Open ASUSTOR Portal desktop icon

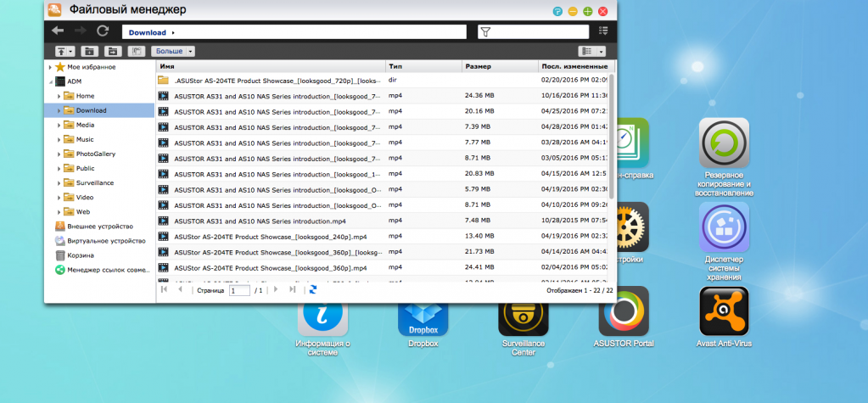[624, 315]
